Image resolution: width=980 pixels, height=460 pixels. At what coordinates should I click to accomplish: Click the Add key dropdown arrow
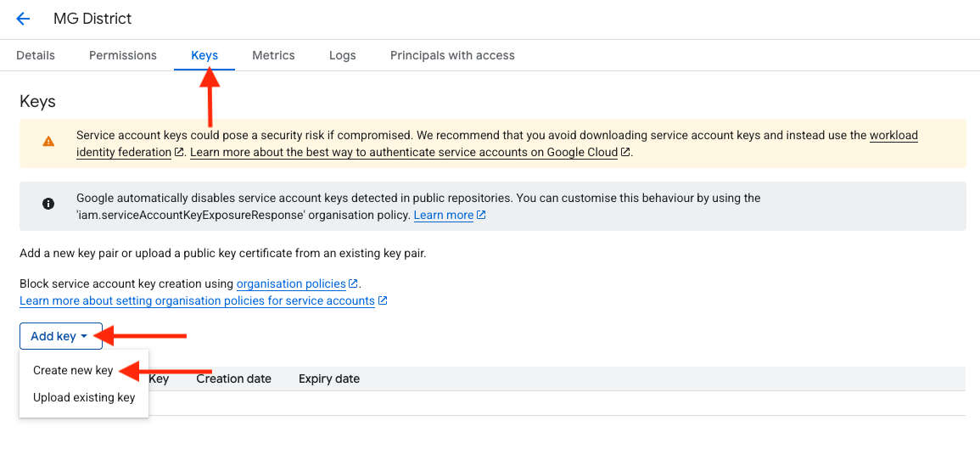coord(84,337)
